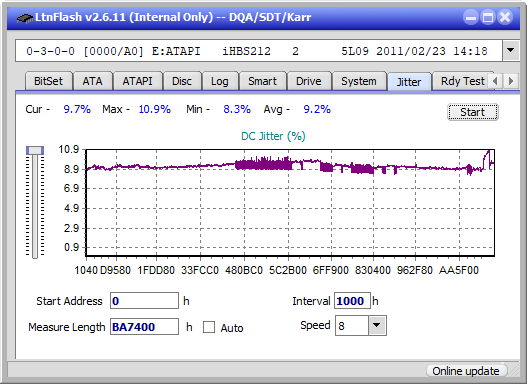Click the Cur value 9.7%
The width and height of the screenshot is (527, 384).
pyautogui.click(x=77, y=109)
